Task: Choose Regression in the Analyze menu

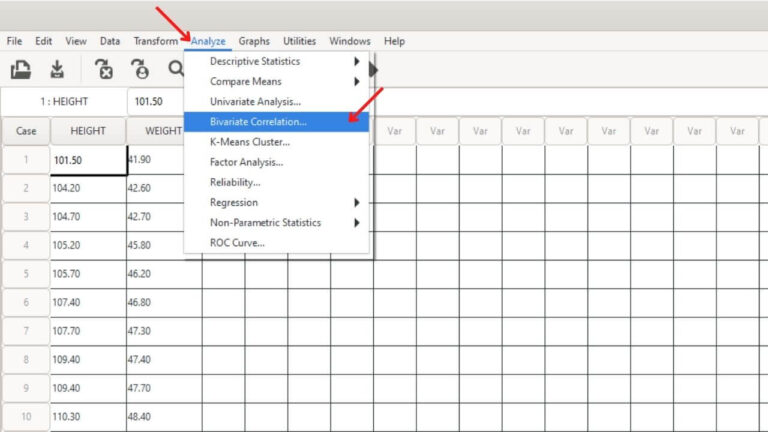Action: tap(276, 202)
